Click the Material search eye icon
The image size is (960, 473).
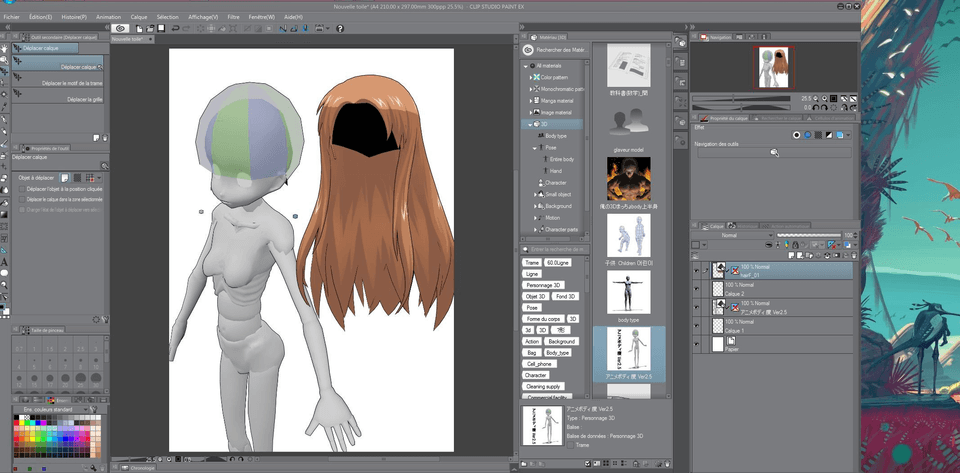528,50
